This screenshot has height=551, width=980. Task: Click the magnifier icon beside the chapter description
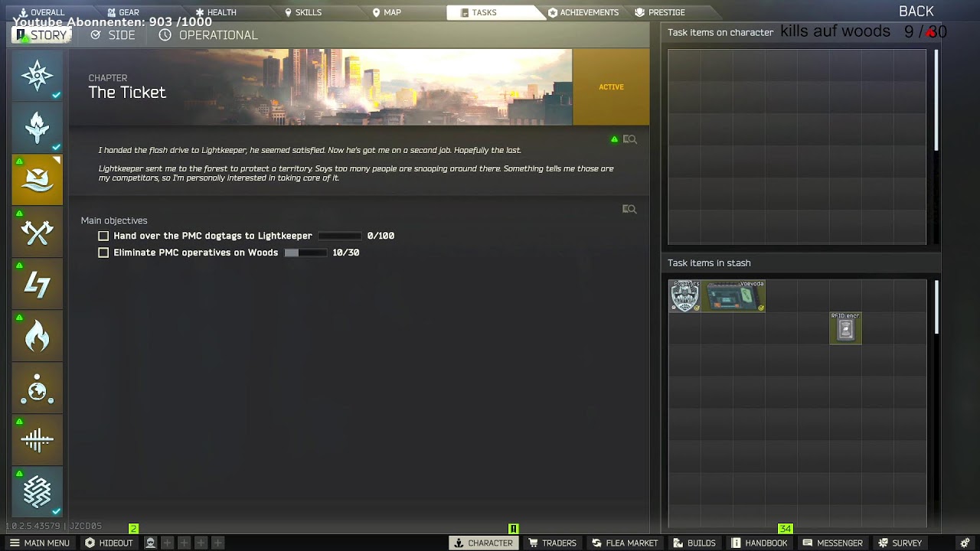[629, 139]
